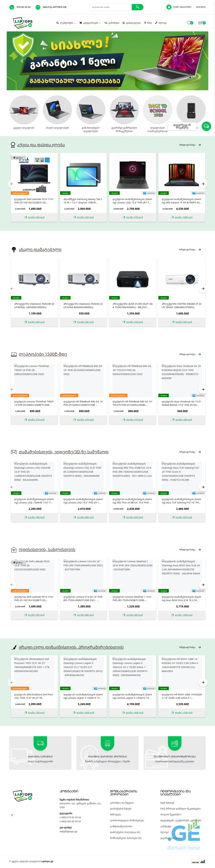This screenshot has height=868, width=215.
Task: Open the ბლოგი menu item
Action: [161, 23]
